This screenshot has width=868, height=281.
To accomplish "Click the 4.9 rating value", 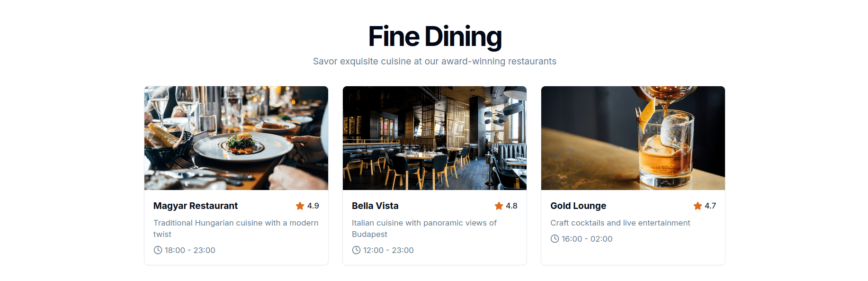I will [x=313, y=206].
